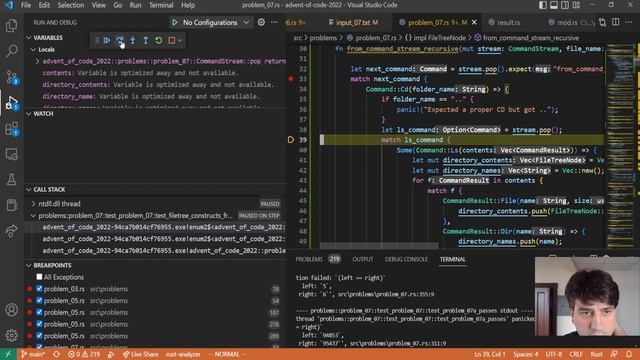The height and width of the screenshot is (360, 640).
Task: Collapse the Variables section
Action: click(29, 38)
